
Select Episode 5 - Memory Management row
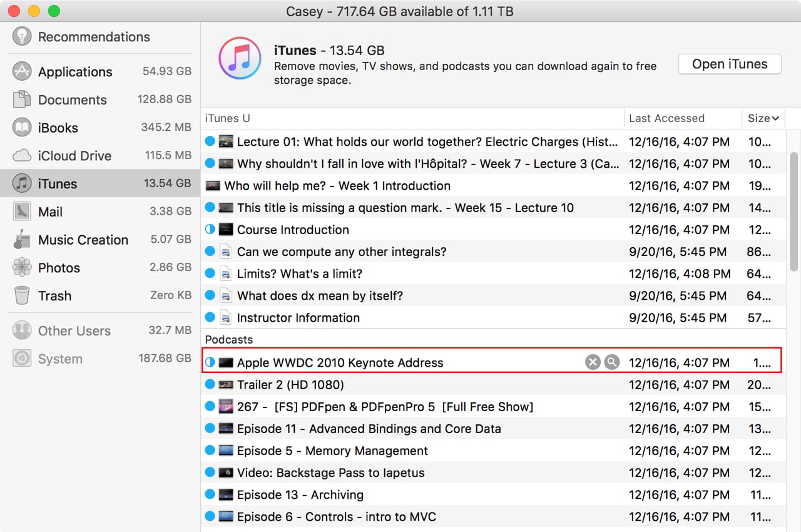pos(332,451)
